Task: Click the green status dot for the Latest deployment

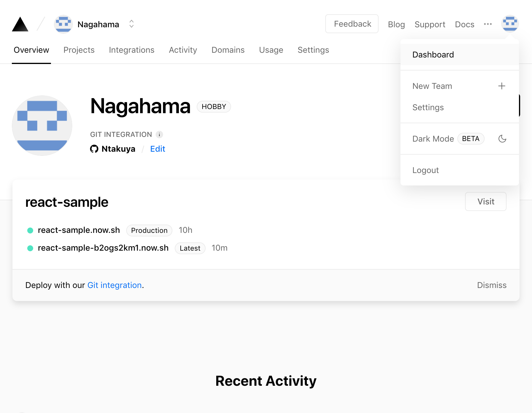Action: coord(30,248)
